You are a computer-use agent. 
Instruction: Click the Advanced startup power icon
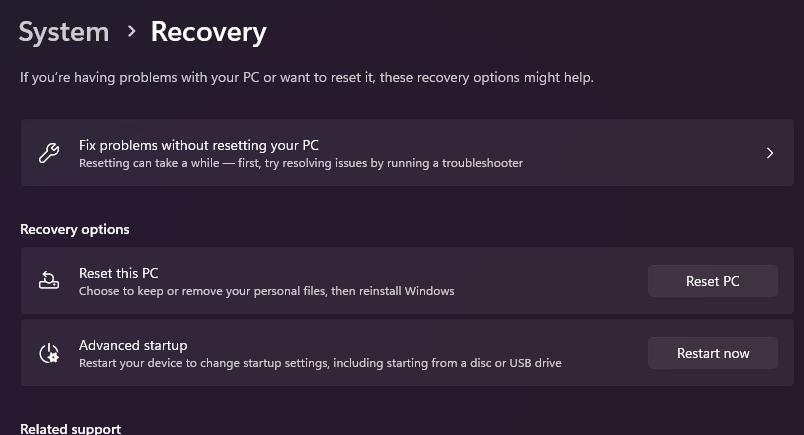tap(48, 353)
